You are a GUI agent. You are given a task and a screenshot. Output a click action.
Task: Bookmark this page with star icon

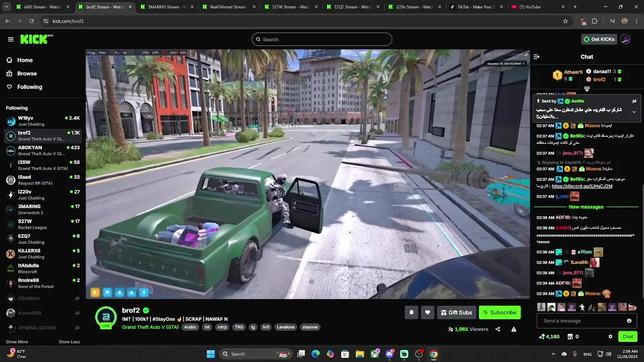(566, 21)
